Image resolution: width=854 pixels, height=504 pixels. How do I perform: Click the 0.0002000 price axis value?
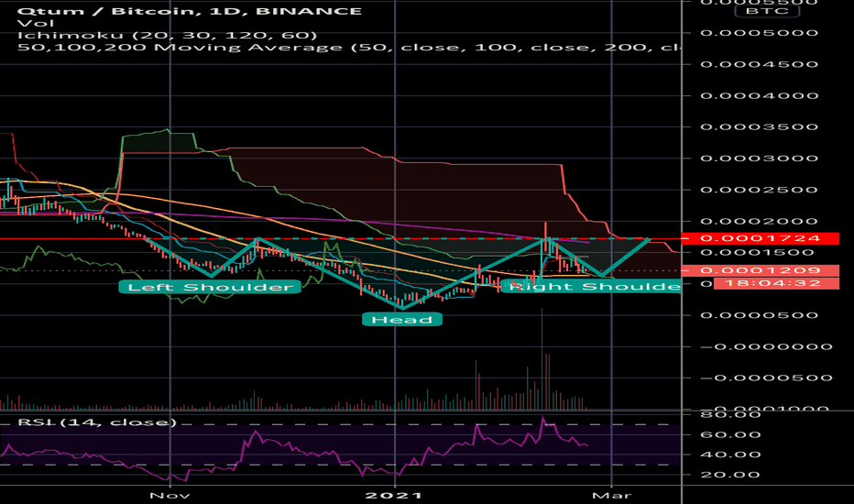pos(760,221)
